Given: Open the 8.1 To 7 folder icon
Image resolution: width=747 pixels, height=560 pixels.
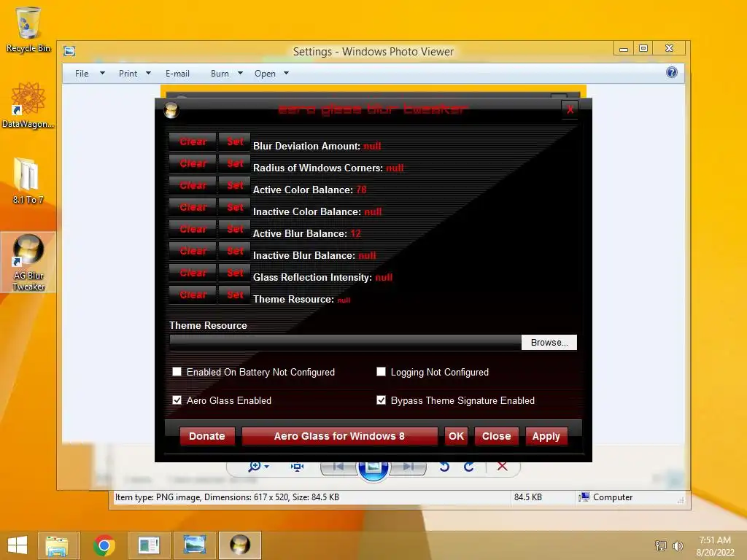Looking at the screenshot, I should (28, 181).
